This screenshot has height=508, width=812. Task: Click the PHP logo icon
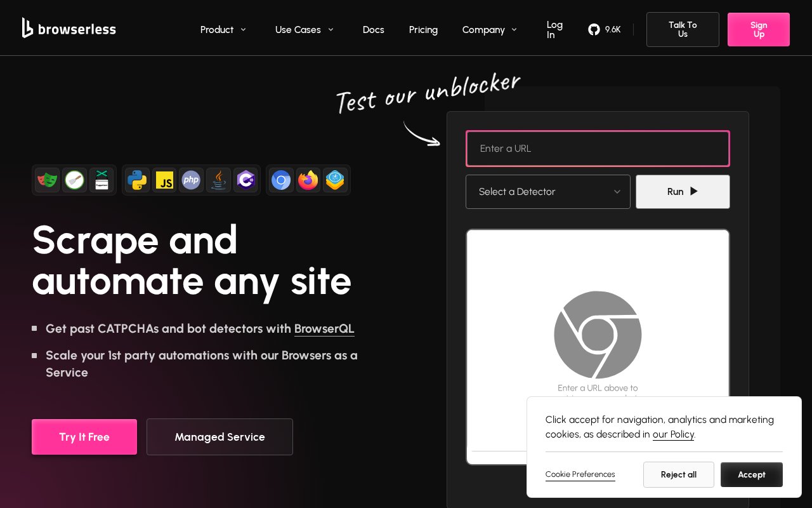(191, 180)
